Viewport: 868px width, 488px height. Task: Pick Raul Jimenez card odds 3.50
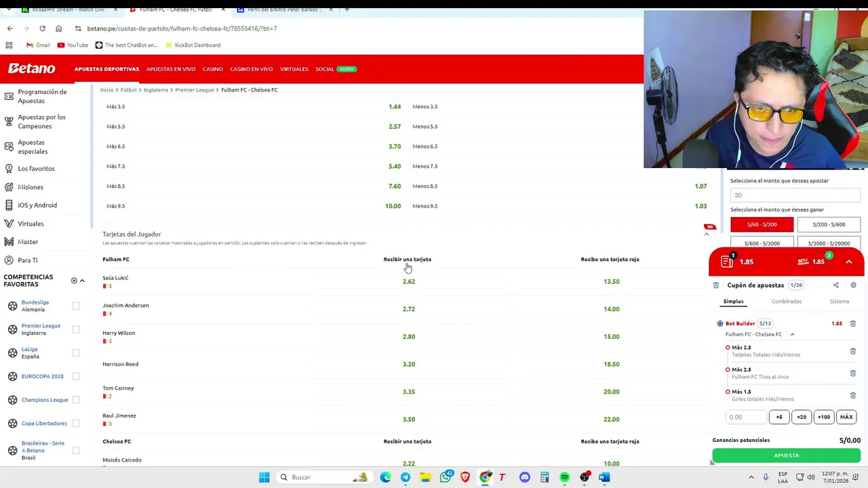[409, 420]
